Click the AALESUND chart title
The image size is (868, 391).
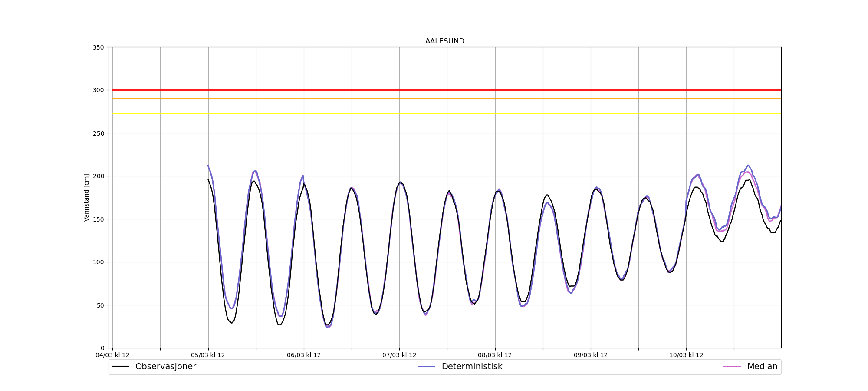[444, 41]
